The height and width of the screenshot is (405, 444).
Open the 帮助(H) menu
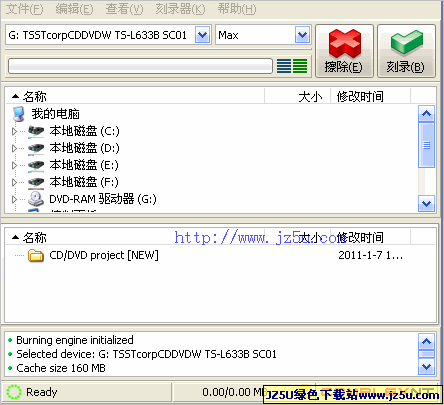pyautogui.click(x=237, y=9)
